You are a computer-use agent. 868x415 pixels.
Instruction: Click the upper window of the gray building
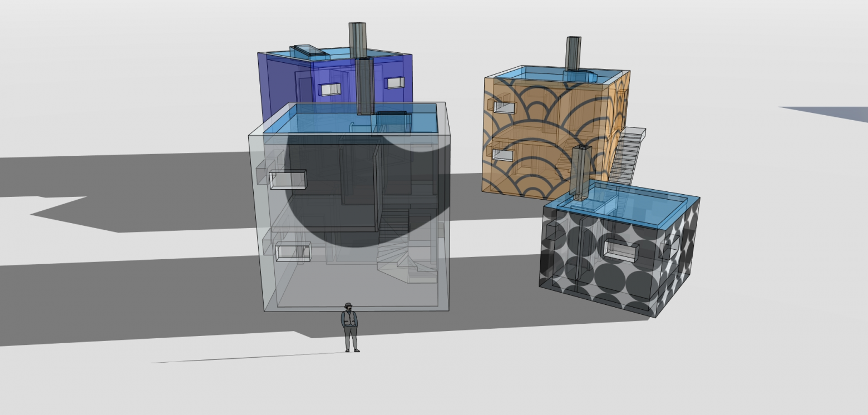287,180
